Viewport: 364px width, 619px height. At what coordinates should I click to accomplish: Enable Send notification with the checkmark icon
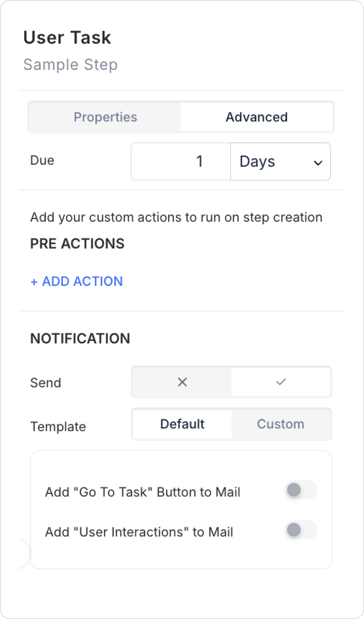click(x=281, y=382)
